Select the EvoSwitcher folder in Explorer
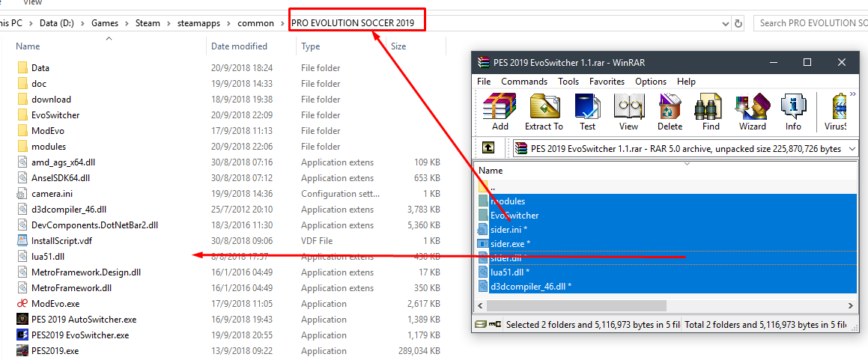 (x=55, y=115)
